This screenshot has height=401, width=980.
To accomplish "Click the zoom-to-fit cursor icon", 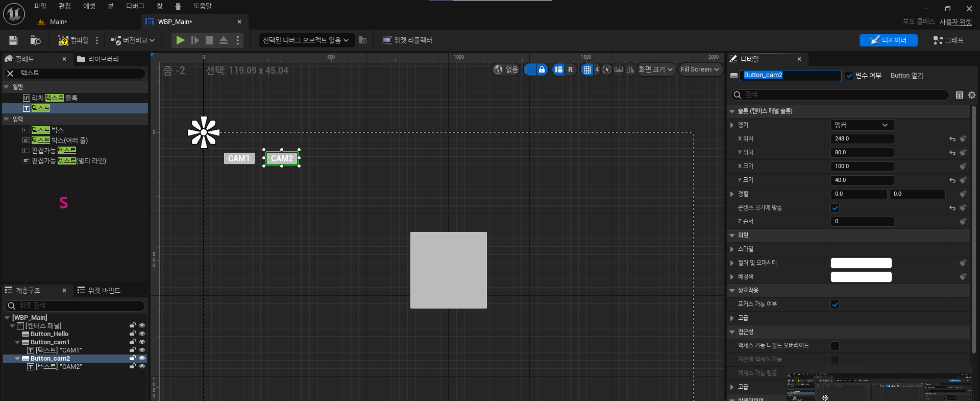I will tap(606, 69).
